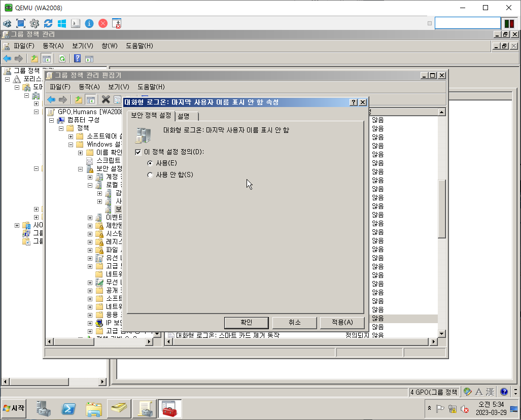Collapse the 보안 설정 tree node
Screen dimensions: 521x420
click(81, 169)
